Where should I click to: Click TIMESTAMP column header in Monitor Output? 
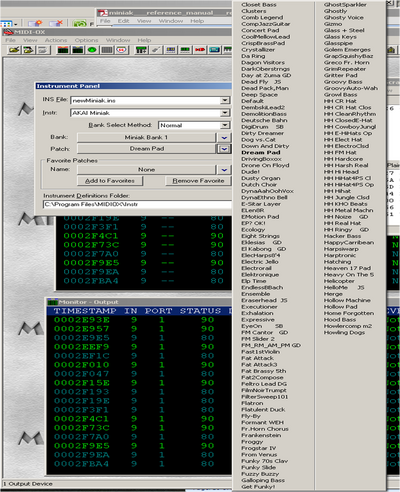(85, 311)
